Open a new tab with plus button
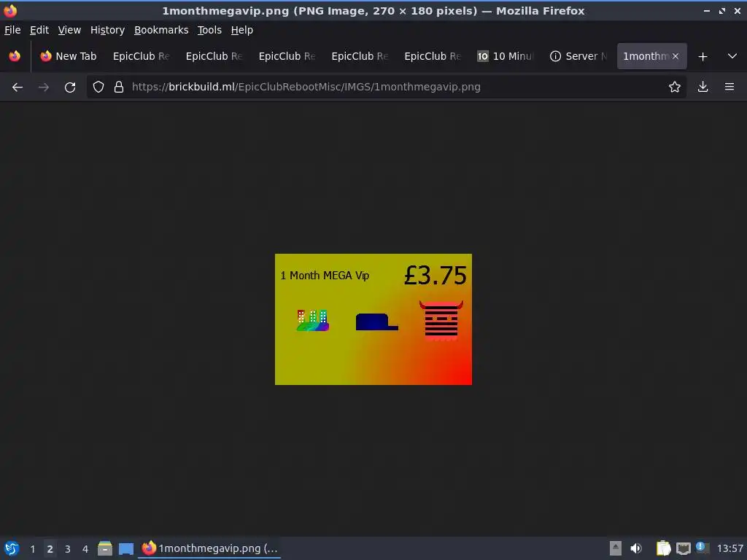The width and height of the screenshot is (747, 560). point(703,56)
